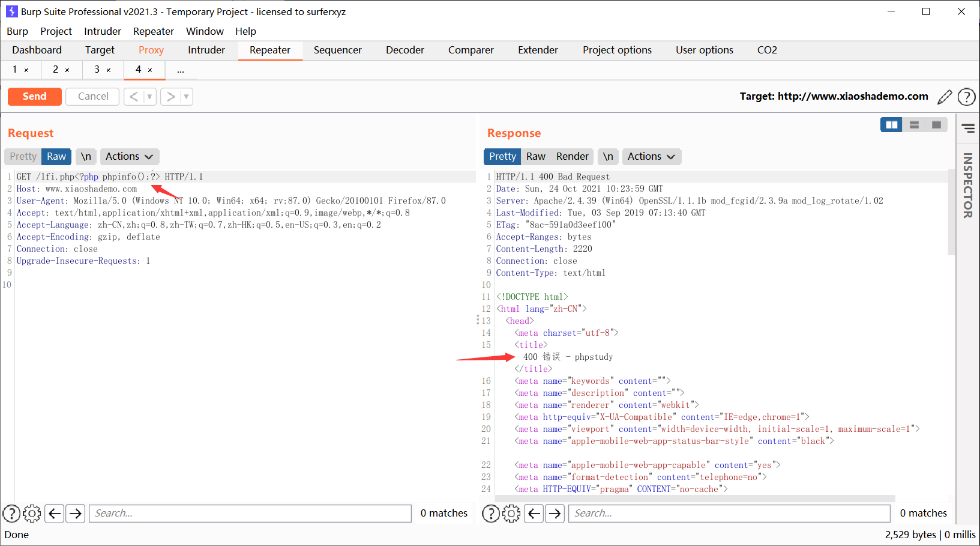The height and width of the screenshot is (546, 980).
Task: Open Response Actions dropdown
Action: click(x=651, y=157)
